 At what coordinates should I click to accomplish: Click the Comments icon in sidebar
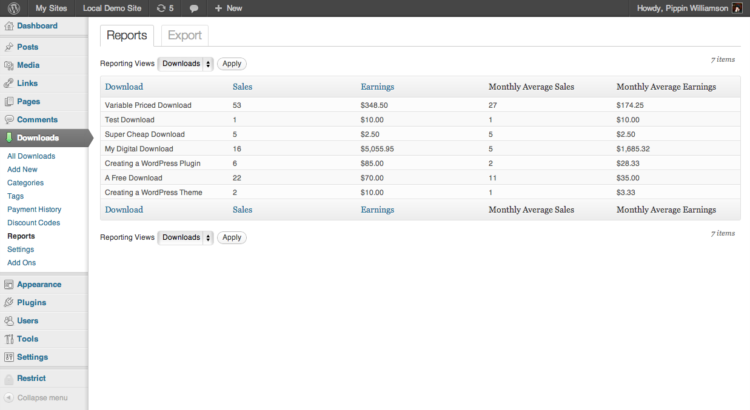coord(9,120)
